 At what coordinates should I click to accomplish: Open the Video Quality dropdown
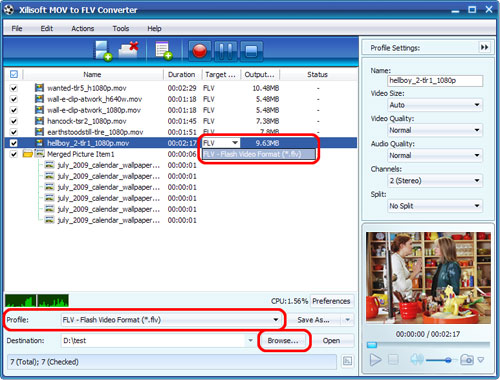(x=435, y=130)
